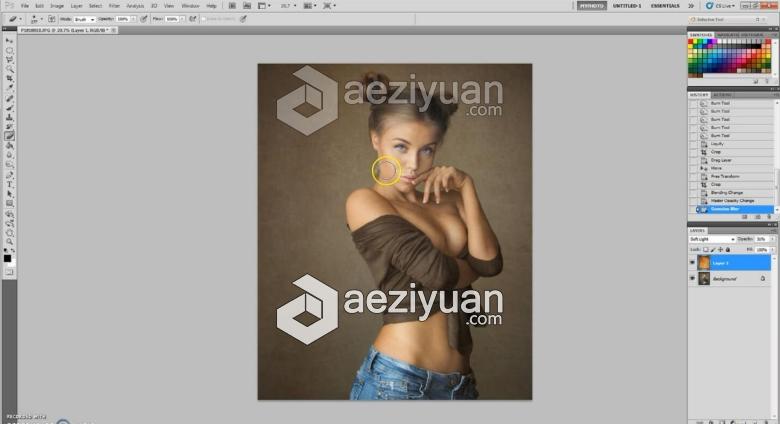Select the Move tool
This screenshot has width=780, height=424.
(x=9, y=41)
